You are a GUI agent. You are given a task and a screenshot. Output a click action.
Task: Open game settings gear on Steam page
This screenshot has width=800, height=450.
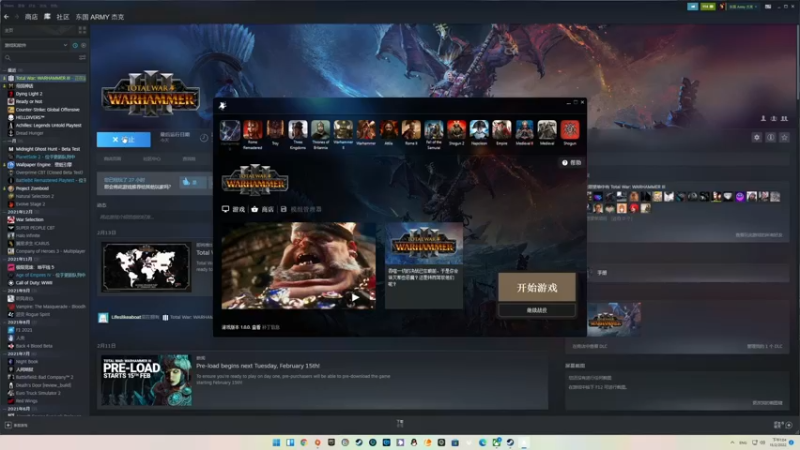point(757,137)
